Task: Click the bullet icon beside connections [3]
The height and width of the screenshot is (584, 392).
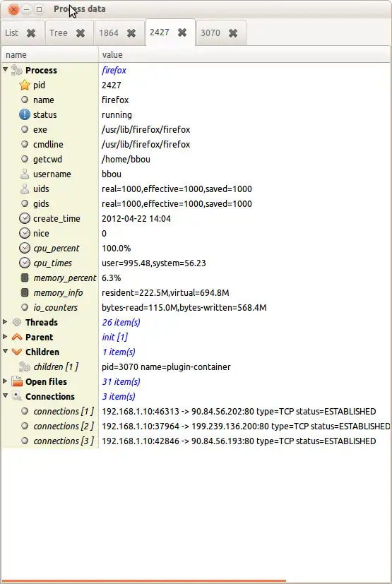Action: pos(25,441)
